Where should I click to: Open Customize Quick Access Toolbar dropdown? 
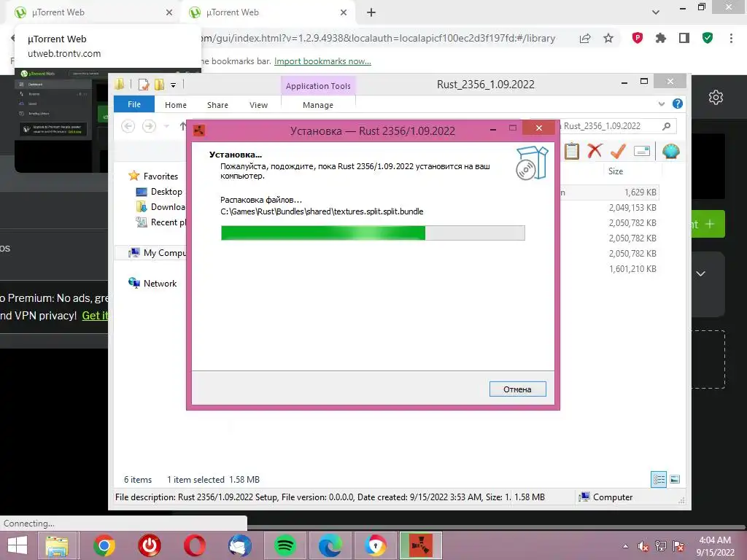(173, 85)
